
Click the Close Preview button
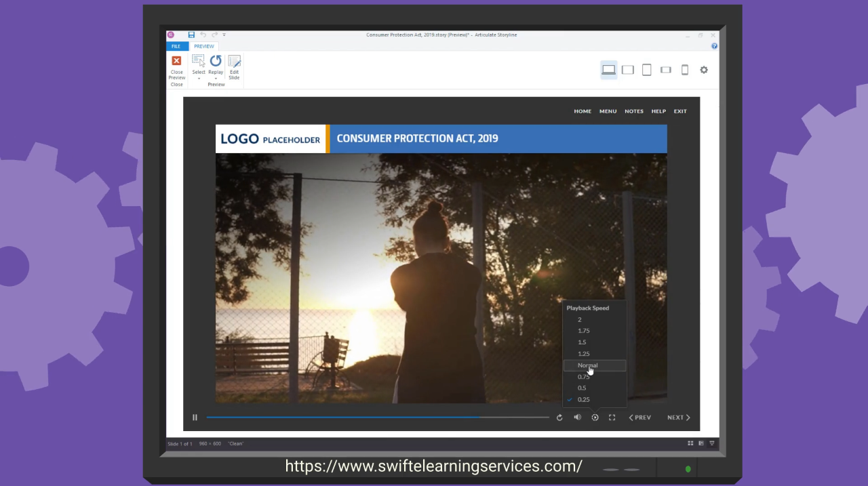coord(176,68)
